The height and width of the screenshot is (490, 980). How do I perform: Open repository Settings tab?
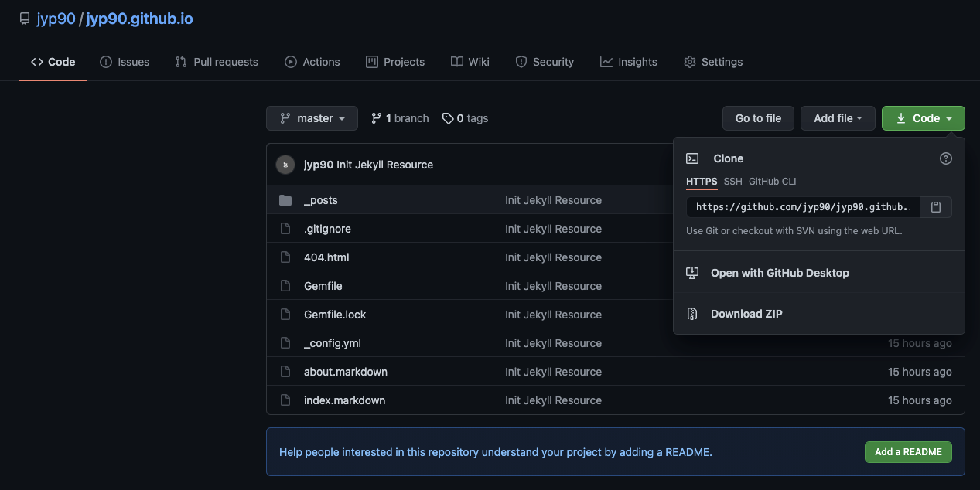pos(713,62)
